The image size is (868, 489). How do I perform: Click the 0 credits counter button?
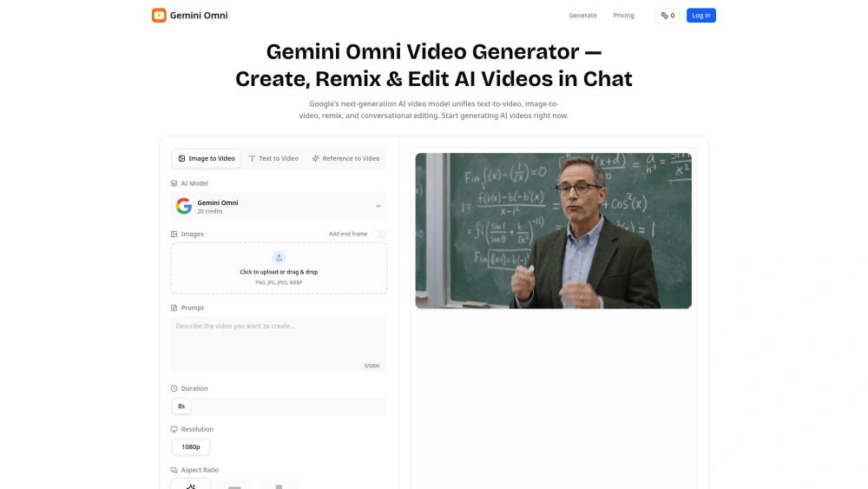667,16
